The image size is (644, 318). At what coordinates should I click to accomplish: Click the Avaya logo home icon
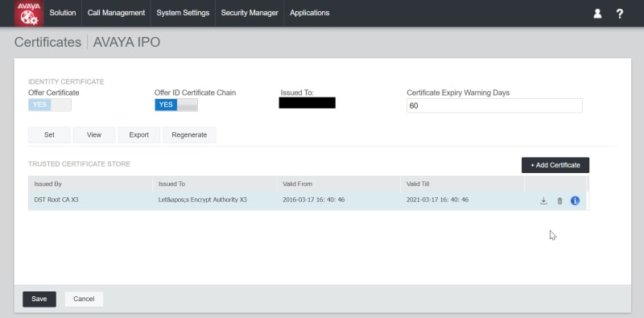pos(29,13)
